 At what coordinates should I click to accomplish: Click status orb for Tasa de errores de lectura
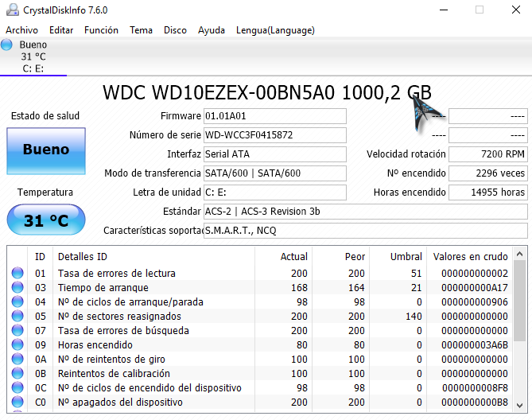click(17, 273)
